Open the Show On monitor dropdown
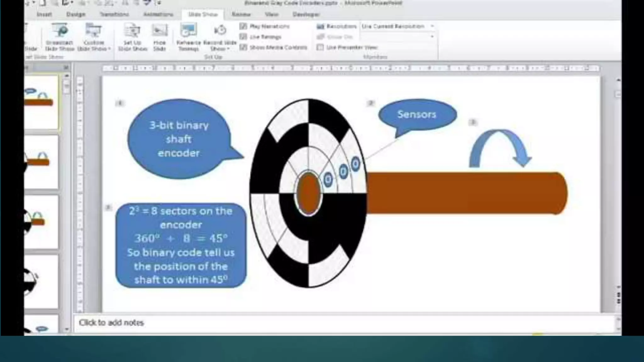644x362 pixels. pyautogui.click(x=432, y=37)
